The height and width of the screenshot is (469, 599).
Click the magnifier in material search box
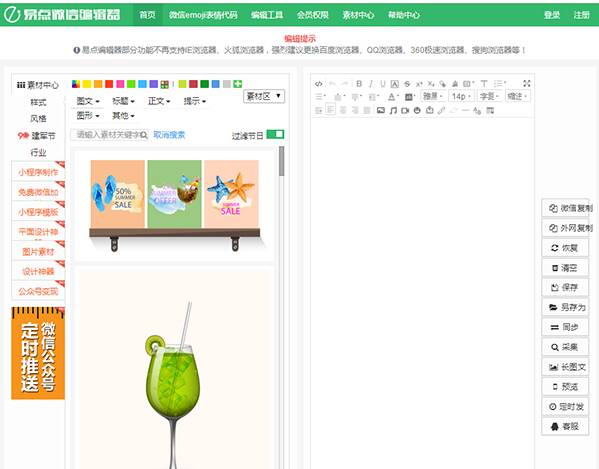144,135
